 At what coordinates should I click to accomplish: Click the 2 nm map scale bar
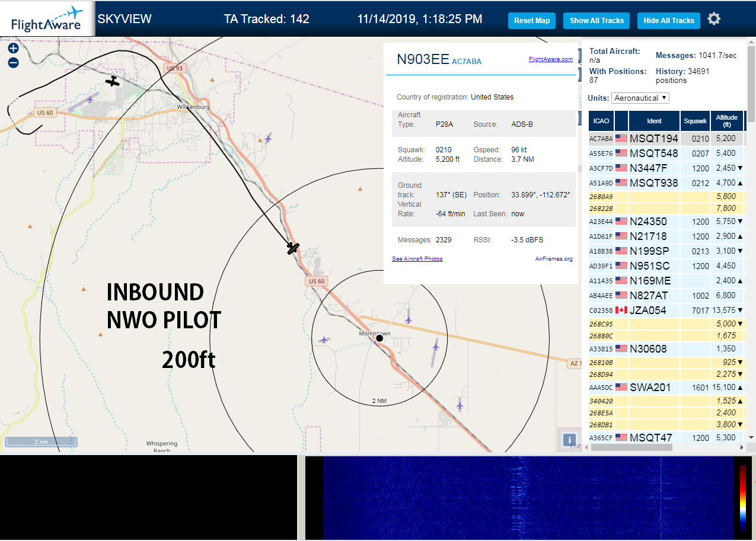[42, 441]
